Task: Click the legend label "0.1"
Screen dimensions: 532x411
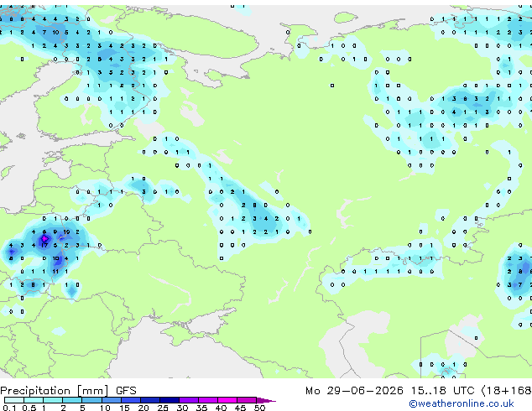Action: pos(9,408)
